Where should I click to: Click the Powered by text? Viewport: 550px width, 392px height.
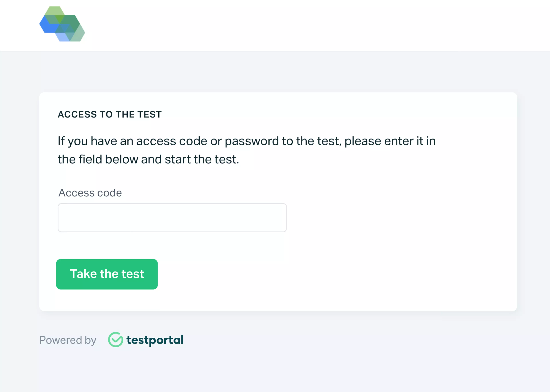click(68, 340)
